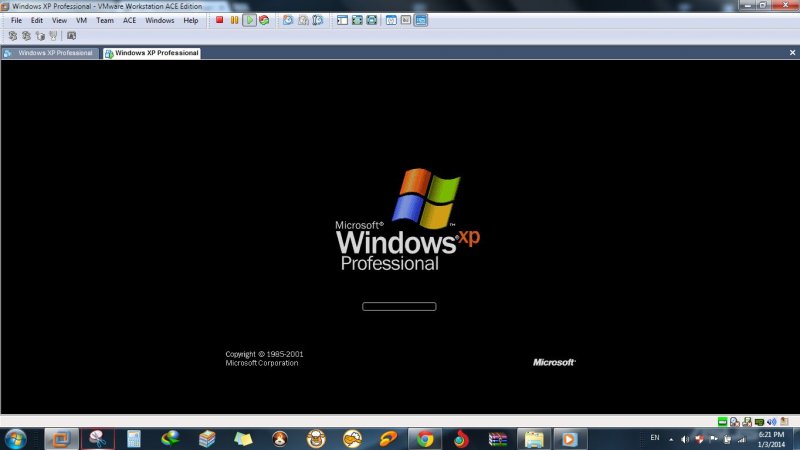Click the third ACE toolbar icon

click(x=40, y=36)
